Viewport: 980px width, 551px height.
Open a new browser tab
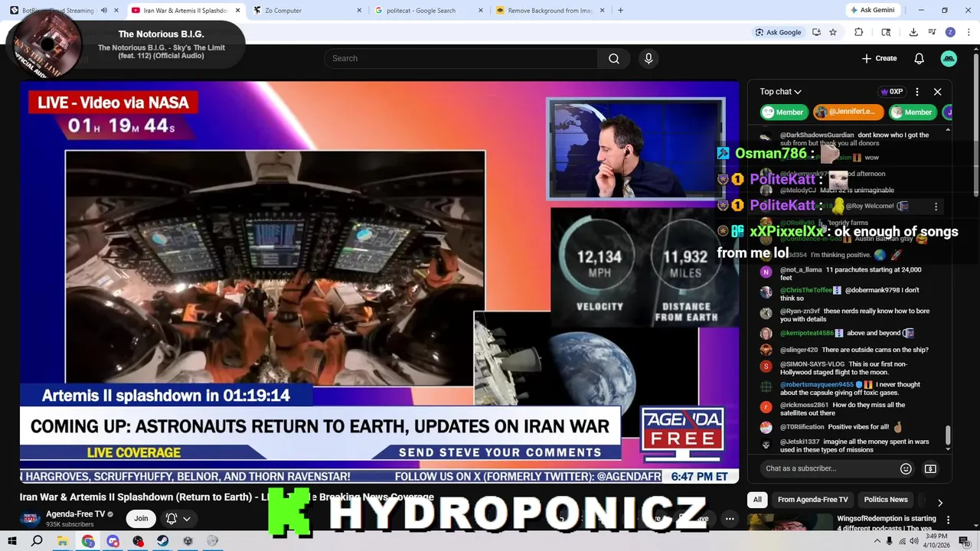click(x=620, y=10)
